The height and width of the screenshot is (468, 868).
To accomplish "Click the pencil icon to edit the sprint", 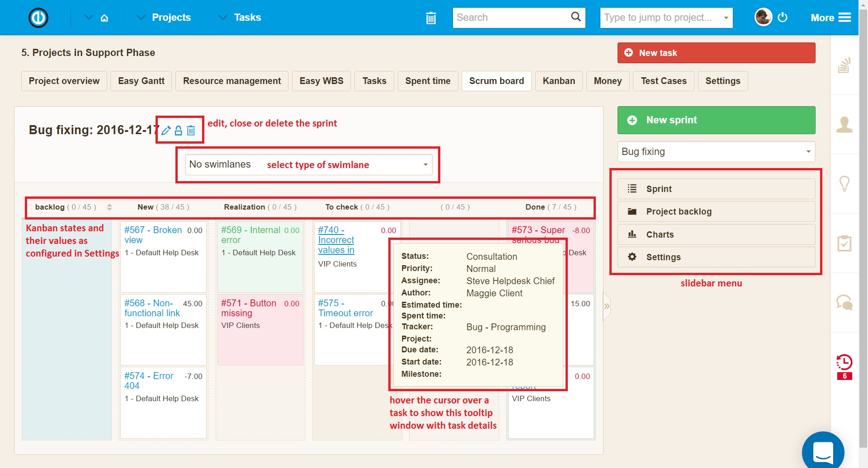I will coord(166,130).
